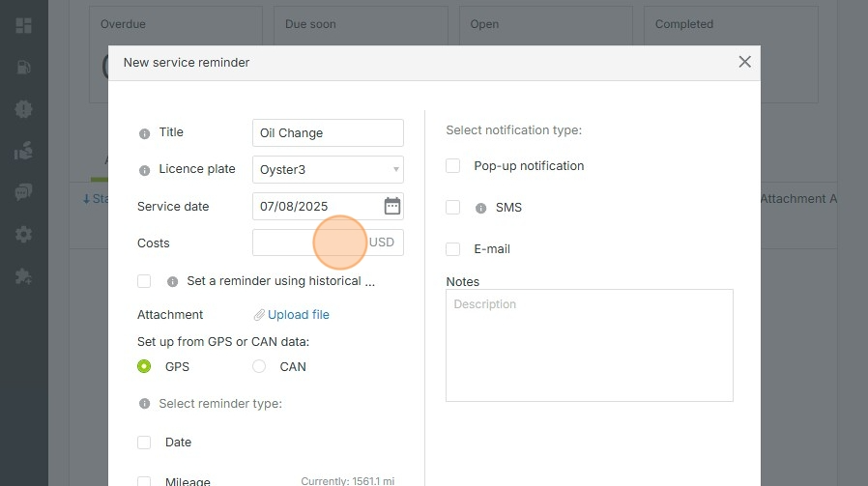Image resolution: width=868 pixels, height=486 pixels.
Task: Open the Licence plate dropdown showing Oyster3
Action: coord(328,169)
